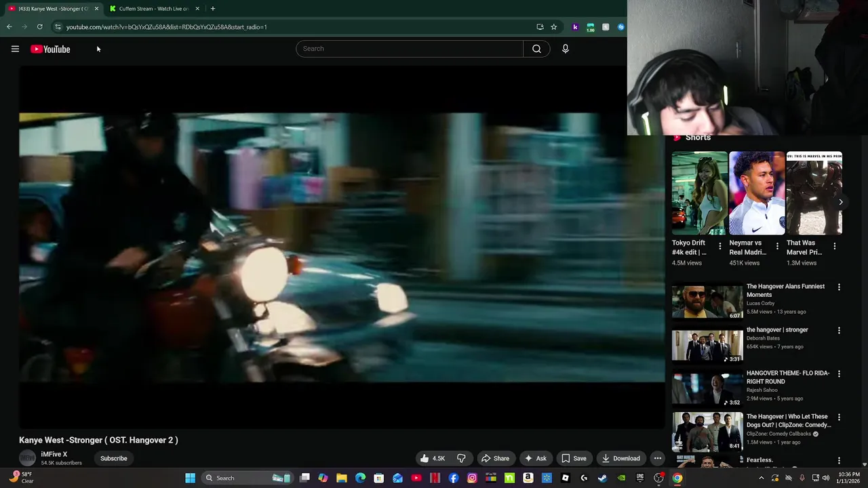Open Amazon from the taskbar
This screenshot has width=868, height=488.
(528, 479)
